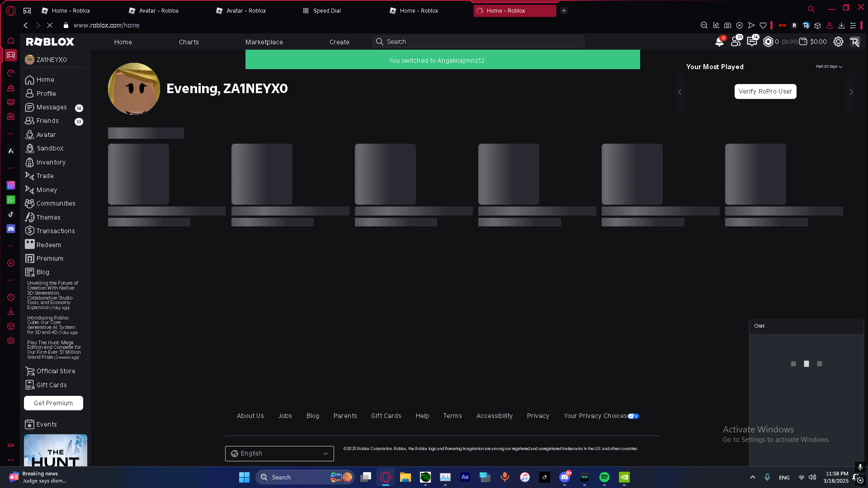
Task: Open Opera sidebar settings gear
Action: click(x=11, y=341)
